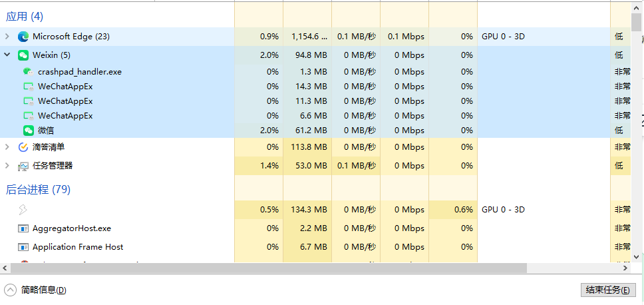Click the unnamed background process leaf icon
This screenshot has height=305, width=644.
pos(23,210)
